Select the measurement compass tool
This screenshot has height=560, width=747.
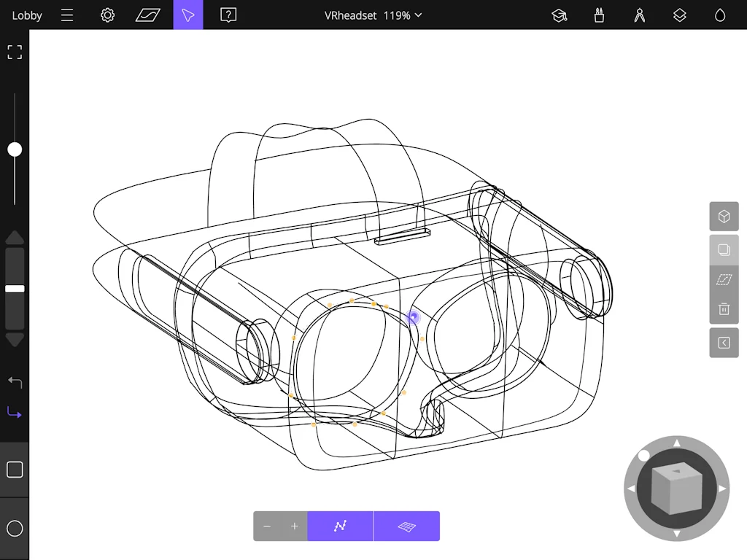pyautogui.click(x=639, y=15)
